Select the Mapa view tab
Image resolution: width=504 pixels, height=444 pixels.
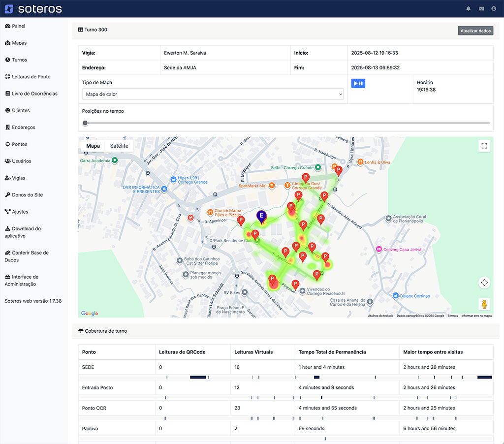click(93, 146)
